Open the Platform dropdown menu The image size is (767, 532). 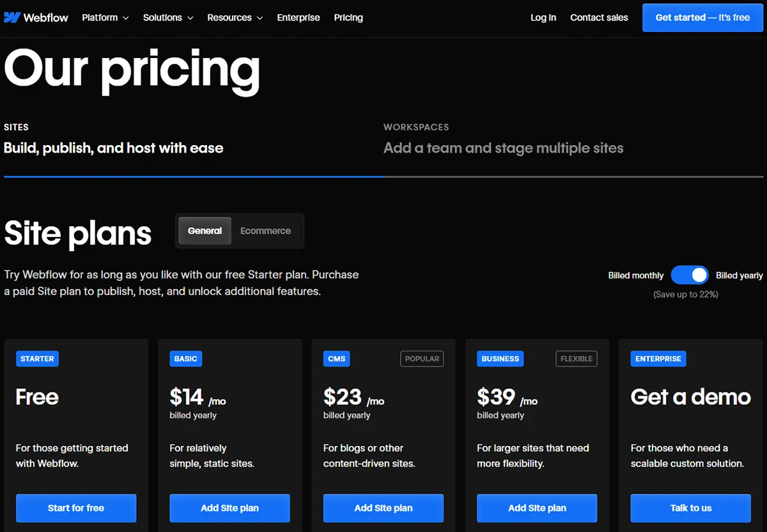pos(105,17)
